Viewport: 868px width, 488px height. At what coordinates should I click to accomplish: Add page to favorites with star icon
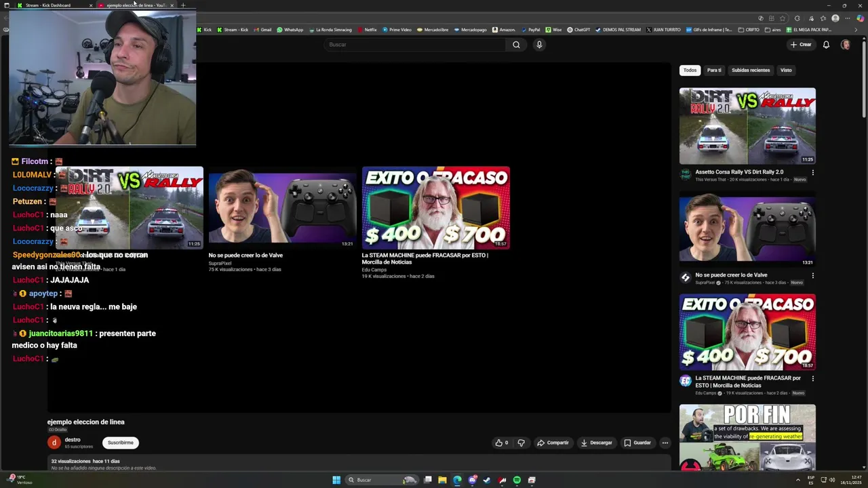pos(783,18)
